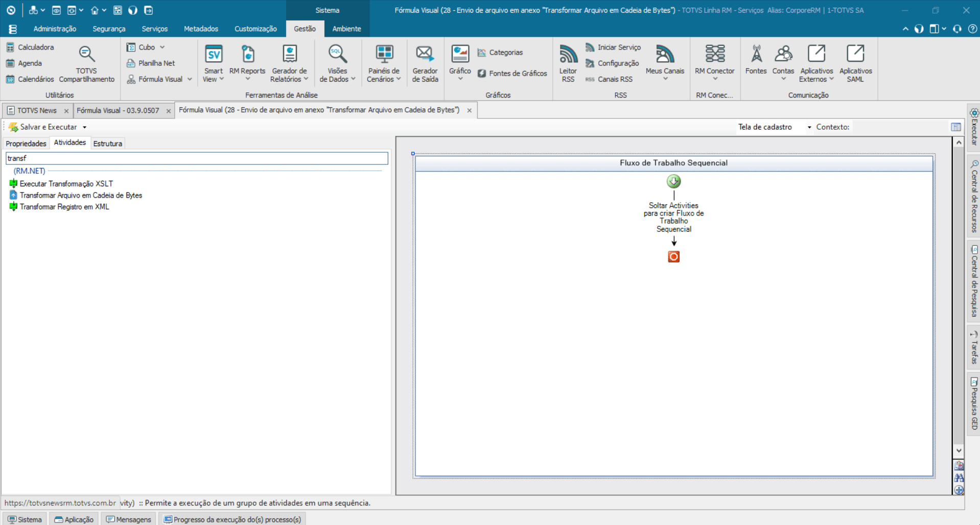The height and width of the screenshot is (525, 980).
Task: Open Planilha Net
Action: pyautogui.click(x=151, y=63)
